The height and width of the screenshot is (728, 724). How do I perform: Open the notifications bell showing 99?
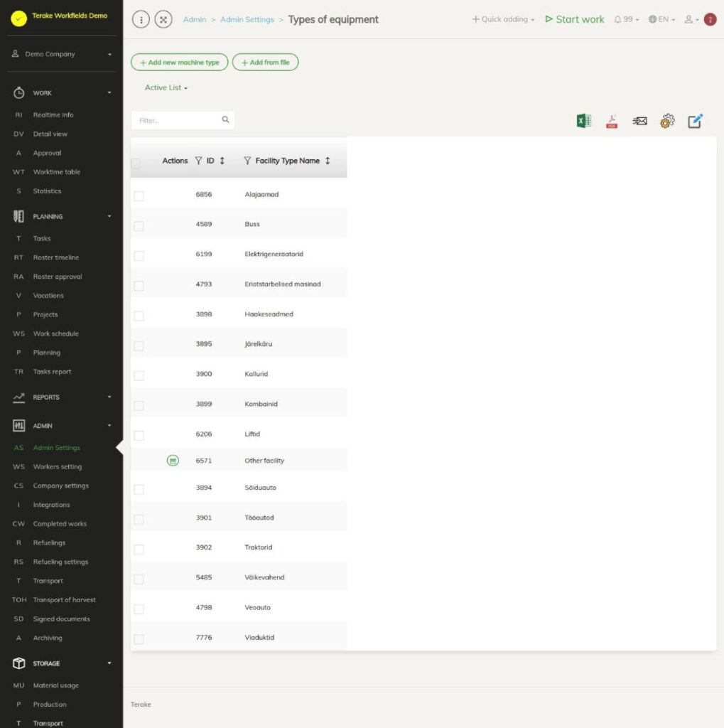point(626,19)
